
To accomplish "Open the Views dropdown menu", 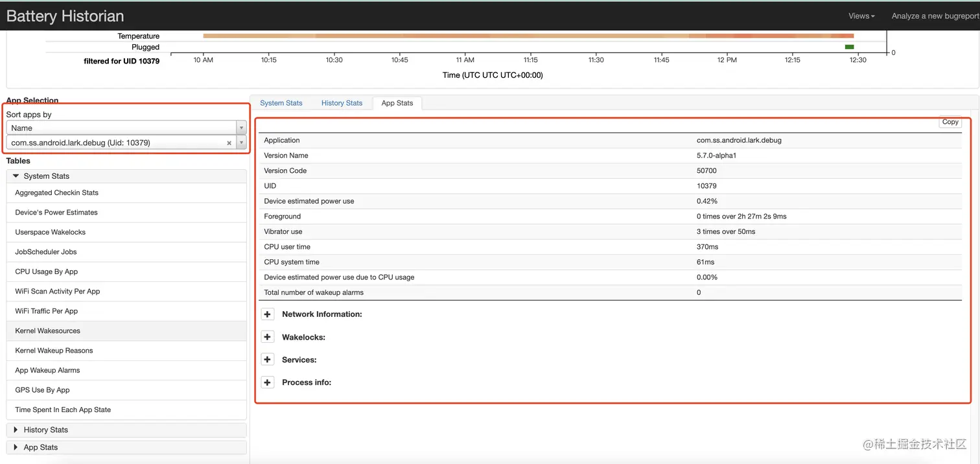I will pos(861,16).
